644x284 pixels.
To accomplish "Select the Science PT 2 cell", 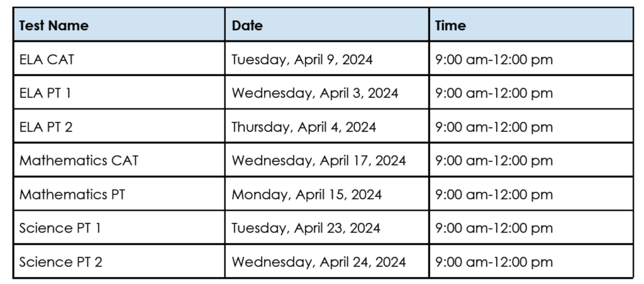I will tap(60, 262).
